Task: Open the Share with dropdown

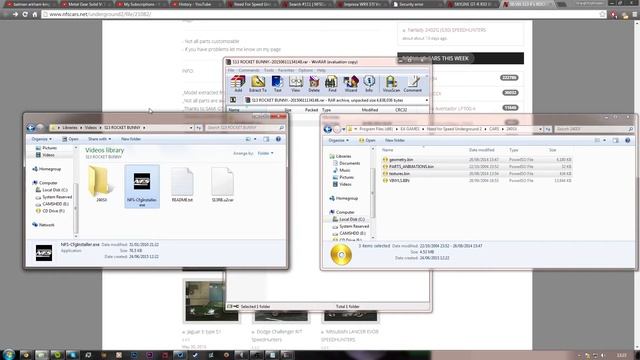Action: point(99,139)
